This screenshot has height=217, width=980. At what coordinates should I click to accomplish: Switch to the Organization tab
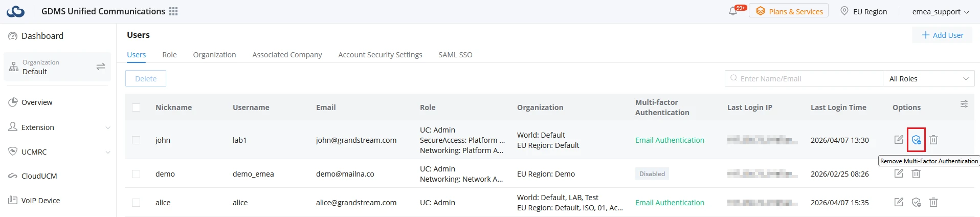tap(214, 55)
